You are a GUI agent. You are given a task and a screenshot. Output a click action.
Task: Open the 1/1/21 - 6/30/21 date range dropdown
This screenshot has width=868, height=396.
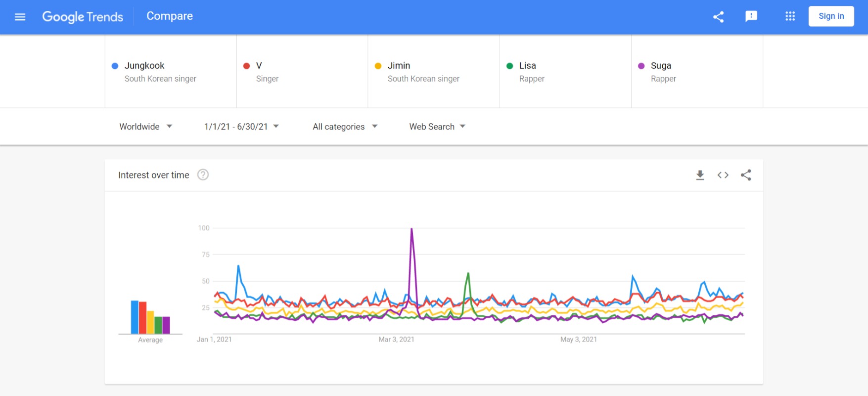(241, 127)
